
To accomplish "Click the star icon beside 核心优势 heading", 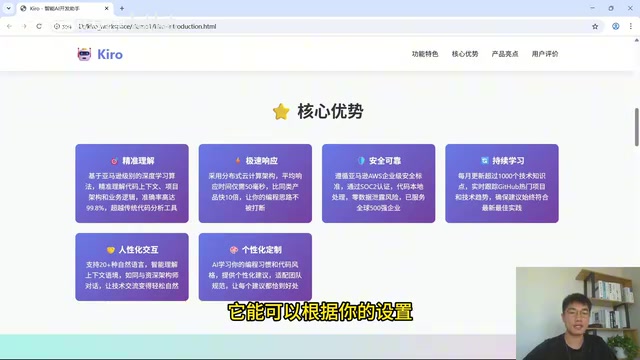I will click(281, 111).
